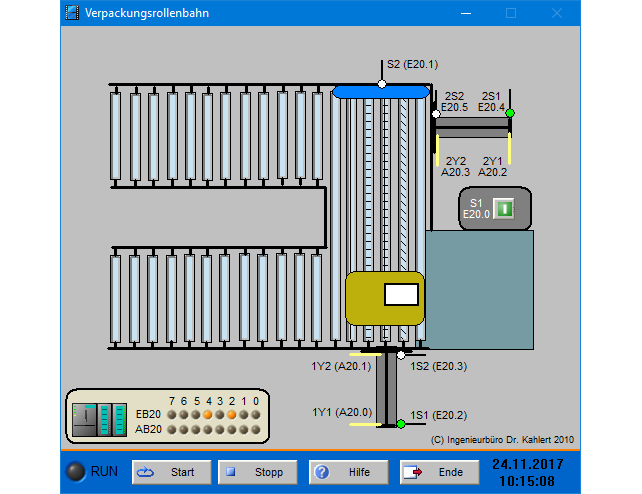Image resolution: width=642 pixels, height=494 pixels.
Task: Close the Verpackungsrollenbahn window
Action: 556,13
